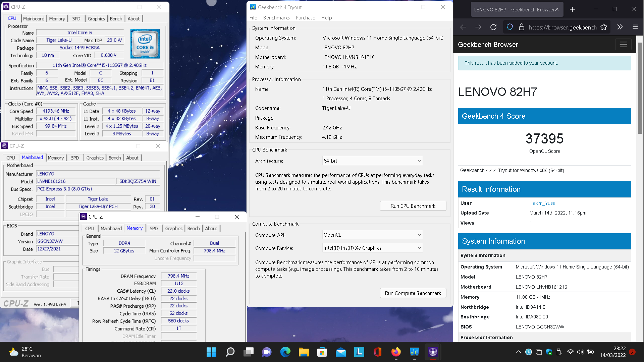
Task: Go forward in Firefox browser
Action: 478,27
